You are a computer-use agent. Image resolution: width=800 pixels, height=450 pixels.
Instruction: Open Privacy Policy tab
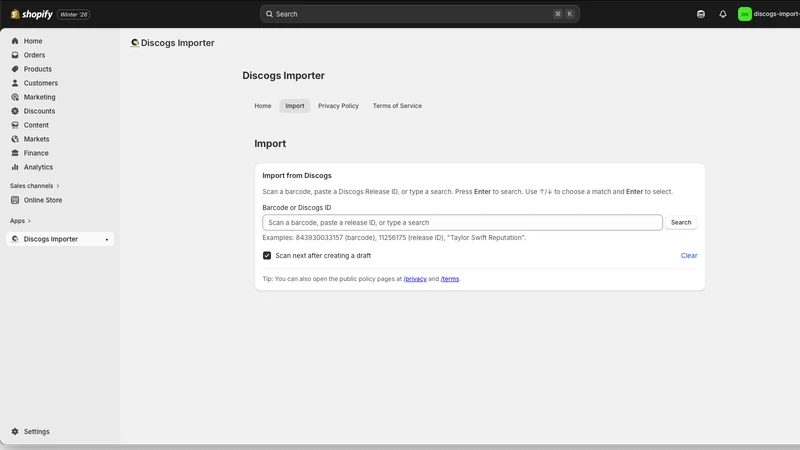point(338,106)
